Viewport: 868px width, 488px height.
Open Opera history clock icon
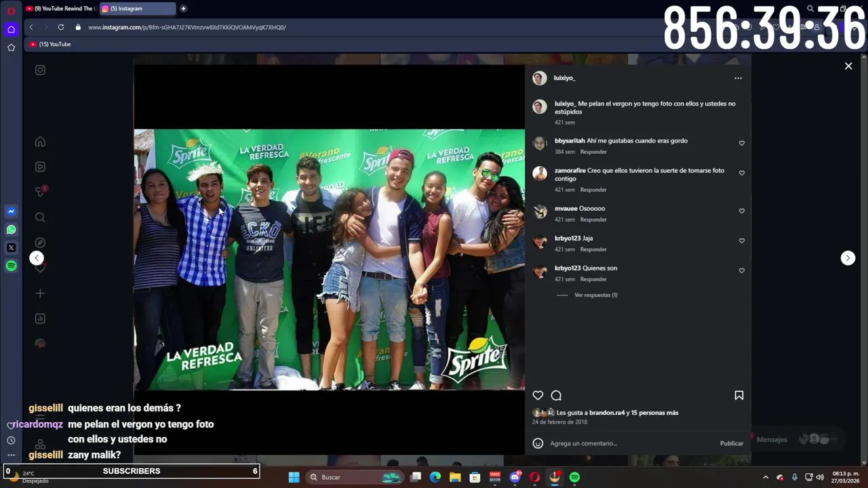coord(11,441)
